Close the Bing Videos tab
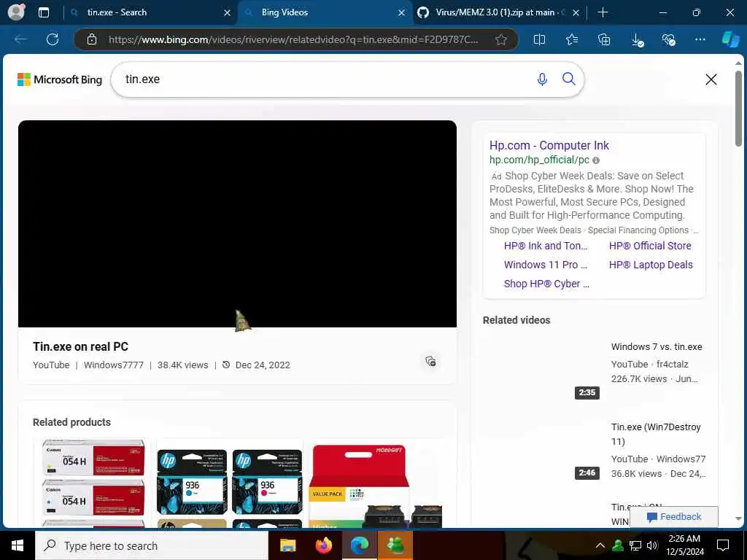The image size is (747, 560). point(402,13)
